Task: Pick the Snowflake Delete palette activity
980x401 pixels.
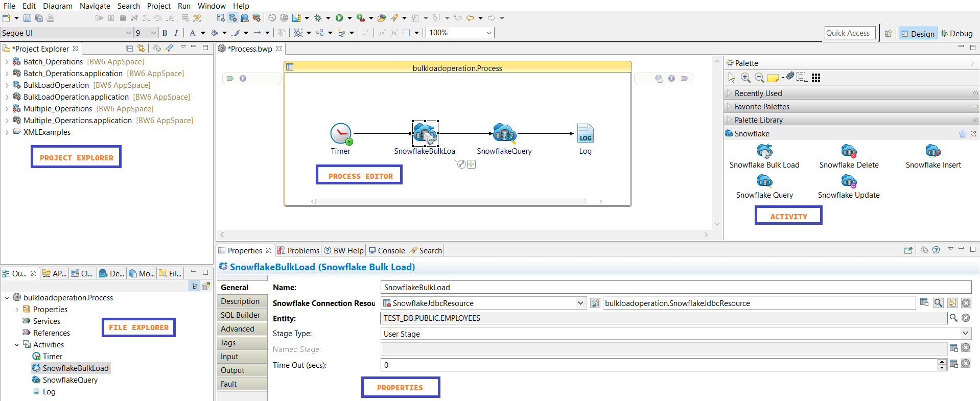Action: point(849,152)
